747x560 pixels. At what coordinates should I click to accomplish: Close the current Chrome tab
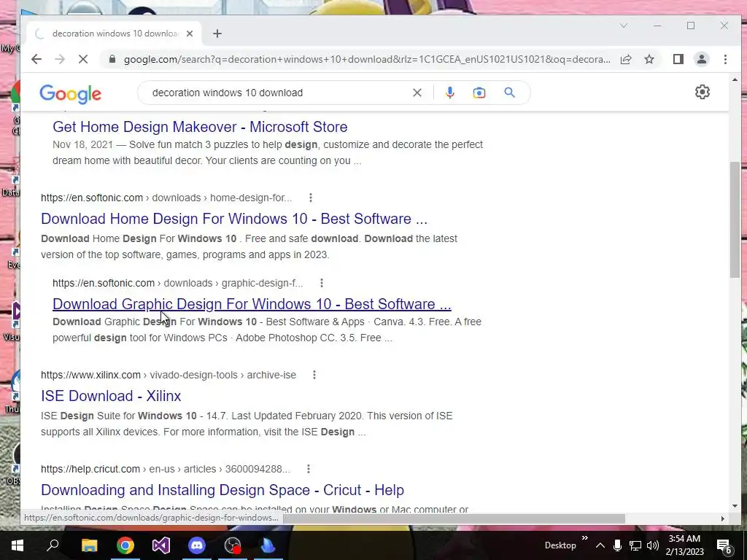(190, 34)
